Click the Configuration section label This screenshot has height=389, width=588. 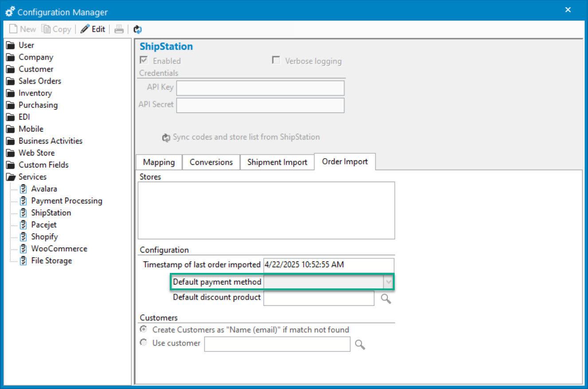[x=164, y=250]
